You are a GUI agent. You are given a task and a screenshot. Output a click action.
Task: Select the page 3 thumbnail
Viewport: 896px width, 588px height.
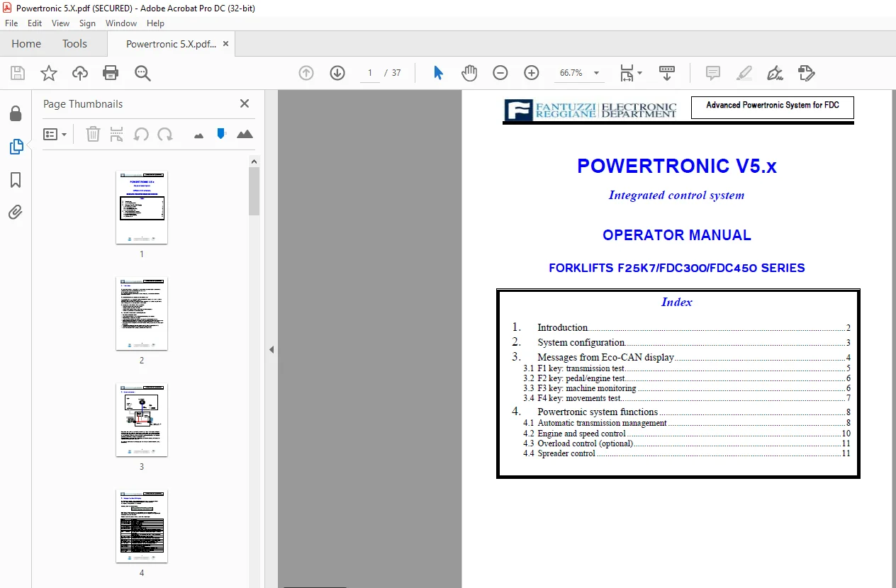pyautogui.click(x=142, y=420)
